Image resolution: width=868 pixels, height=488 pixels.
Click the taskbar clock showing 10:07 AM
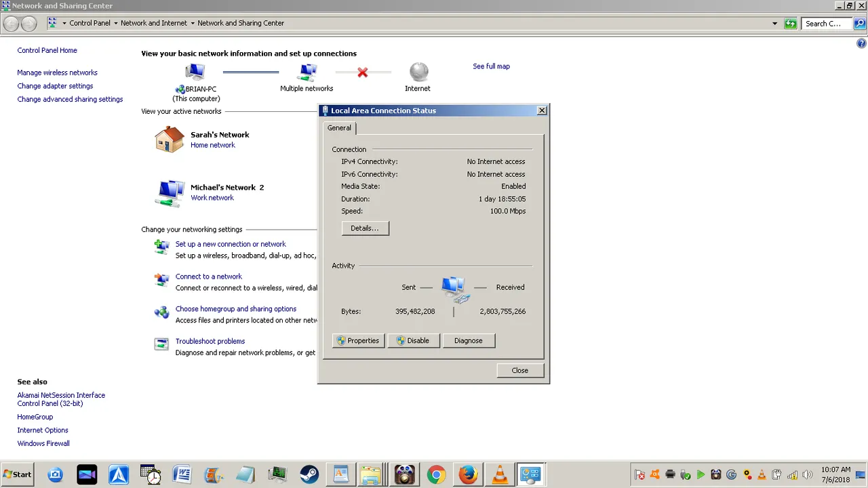(835, 474)
